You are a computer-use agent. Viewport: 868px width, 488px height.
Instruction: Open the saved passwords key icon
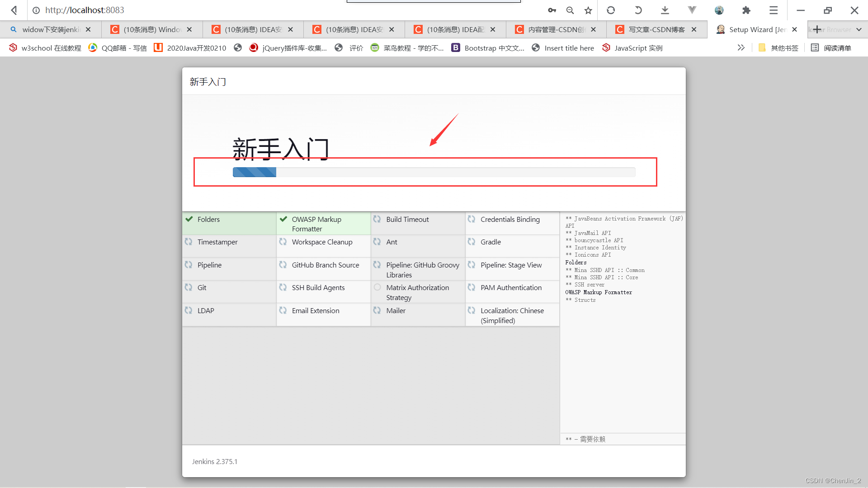click(x=552, y=10)
